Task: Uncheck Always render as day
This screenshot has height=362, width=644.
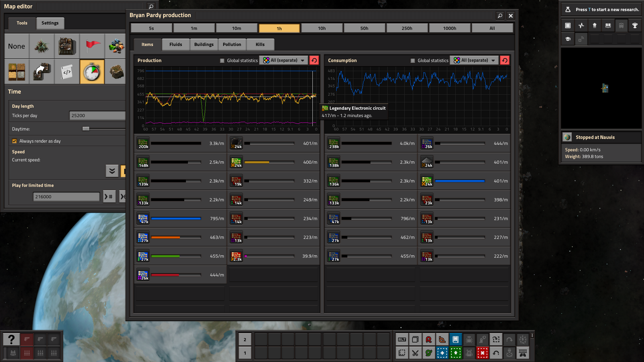Action: pyautogui.click(x=14, y=141)
